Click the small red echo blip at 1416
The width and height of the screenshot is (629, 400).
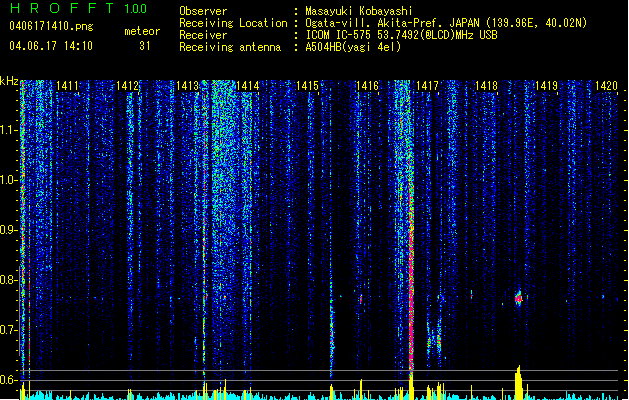361,298
